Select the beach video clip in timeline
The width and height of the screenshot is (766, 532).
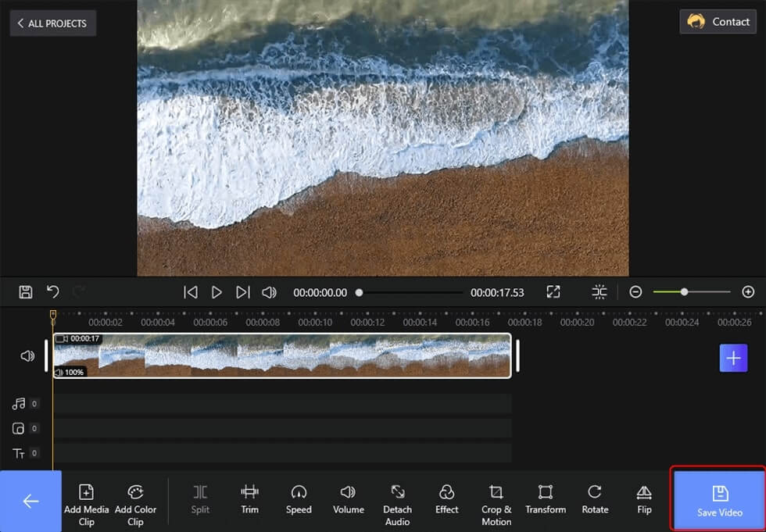tap(282, 355)
